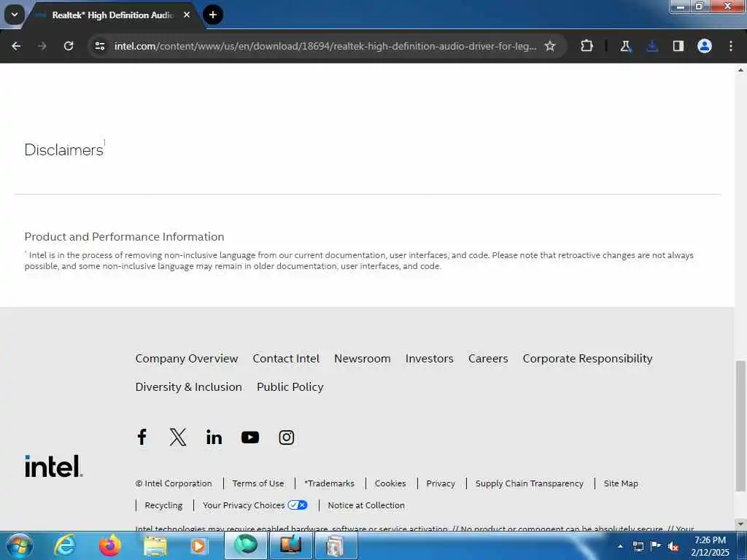Visit Intel's YouTube channel
The height and width of the screenshot is (560, 747).
click(x=250, y=437)
